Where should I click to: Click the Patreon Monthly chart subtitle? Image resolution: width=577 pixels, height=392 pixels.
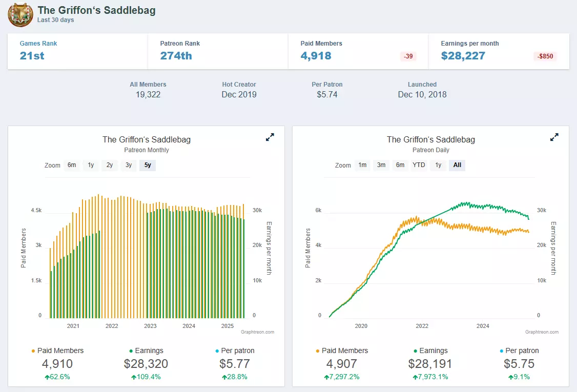click(x=147, y=150)
